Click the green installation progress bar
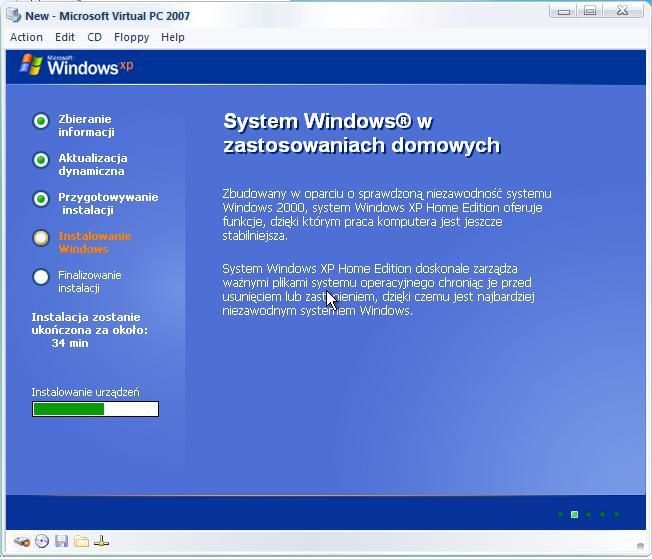 95,409
